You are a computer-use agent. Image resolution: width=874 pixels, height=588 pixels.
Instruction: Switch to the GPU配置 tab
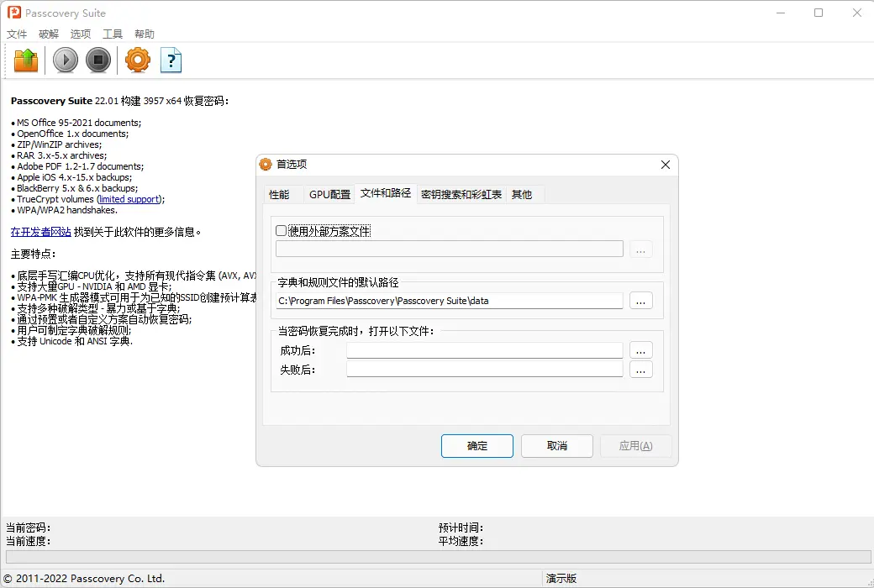(330, 195)
